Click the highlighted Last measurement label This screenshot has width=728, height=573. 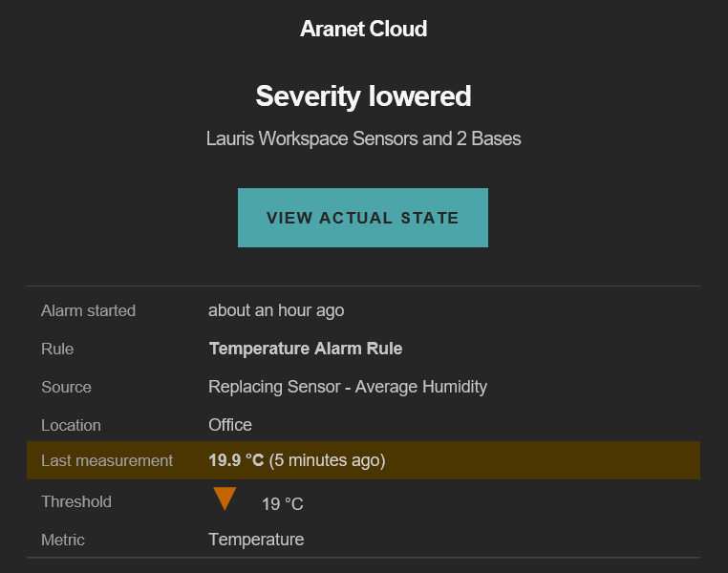click(107, 460)
